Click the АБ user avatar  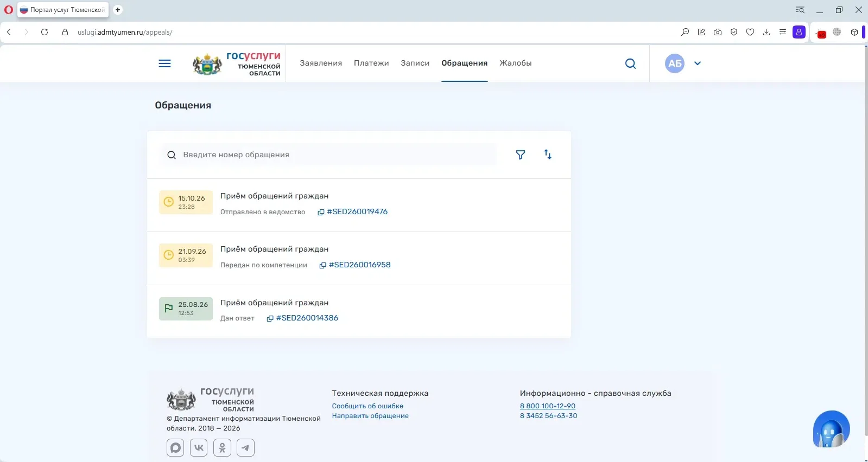pos(675,63)
